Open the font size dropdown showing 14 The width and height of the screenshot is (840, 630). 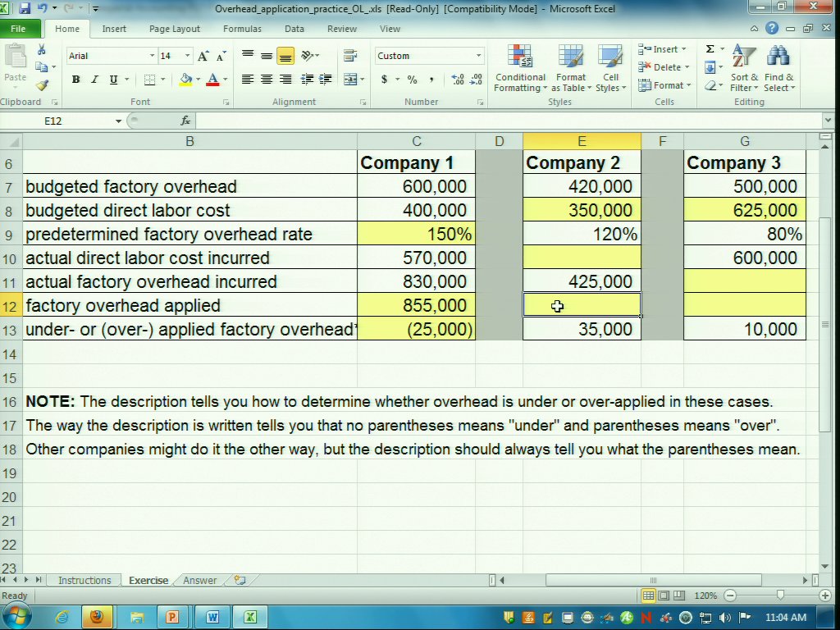tap(187, 56)
